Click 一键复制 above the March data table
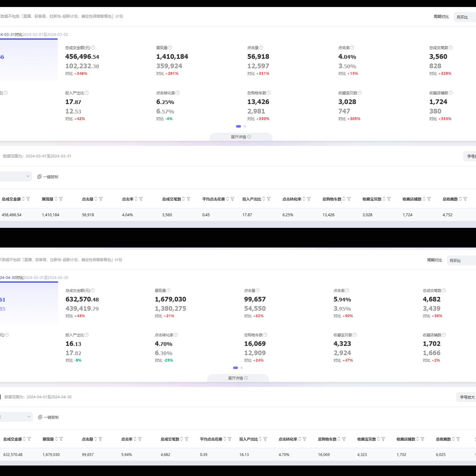The height and width of the screenshot is (476, 476). click(48, 177)
